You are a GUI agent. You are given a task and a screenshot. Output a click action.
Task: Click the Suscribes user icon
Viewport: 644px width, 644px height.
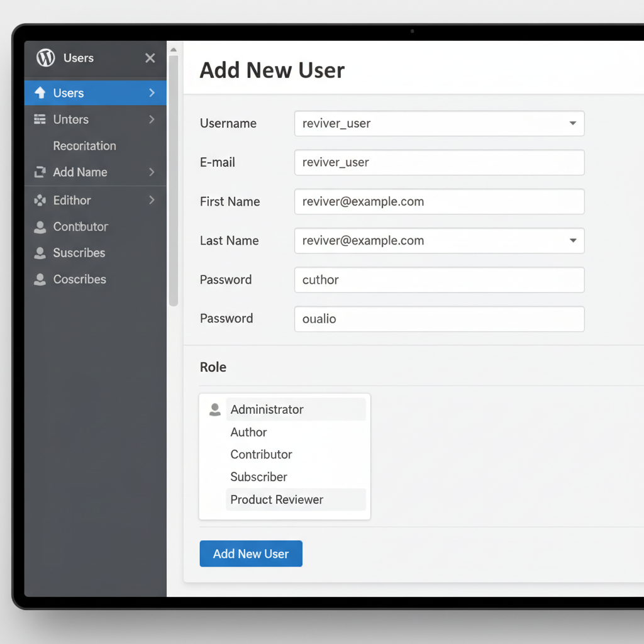[x=40, y=253]
